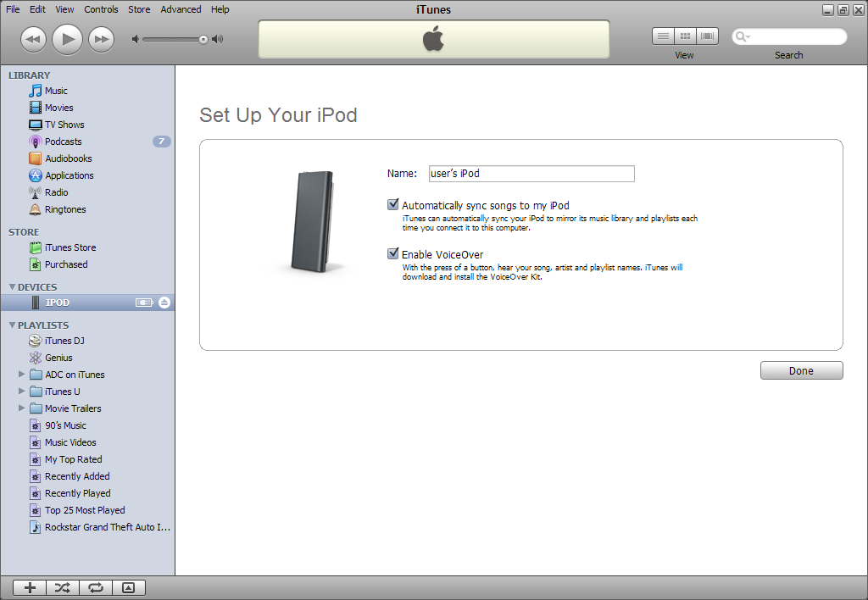Play the current track
This screenshot has width=868, height=600.
[x=68, y=39]
